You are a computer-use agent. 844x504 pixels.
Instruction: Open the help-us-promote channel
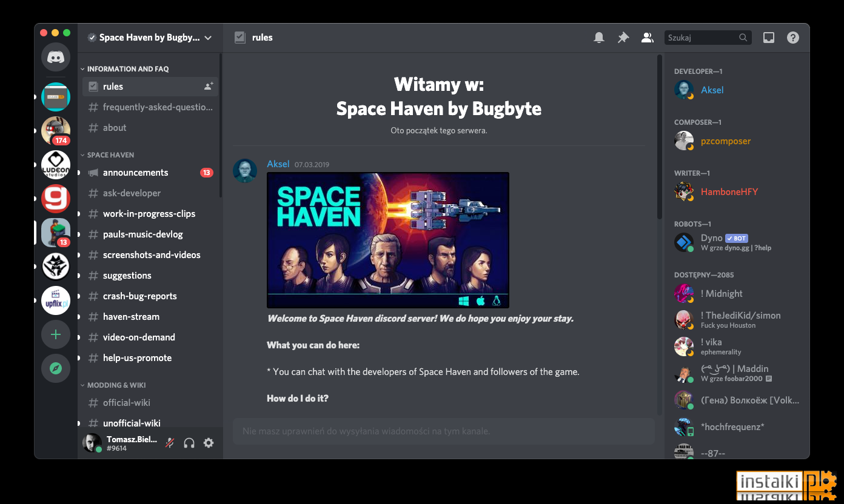click(150, 358)
